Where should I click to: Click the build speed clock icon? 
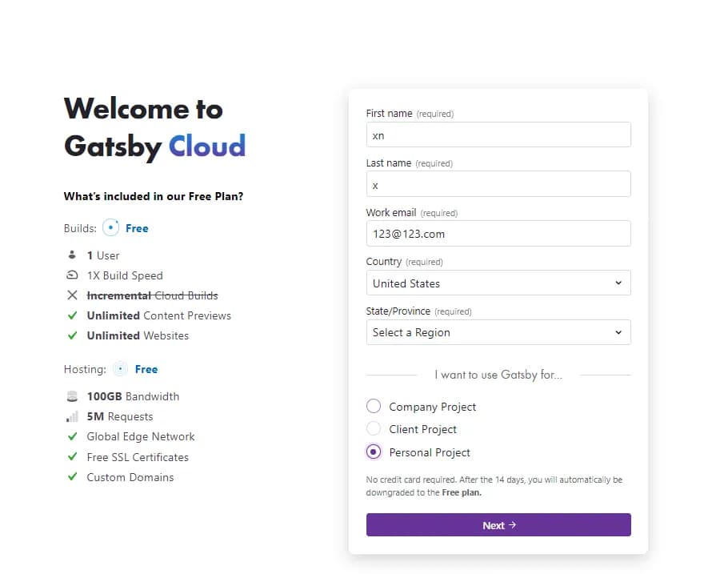tap(72, 275)
